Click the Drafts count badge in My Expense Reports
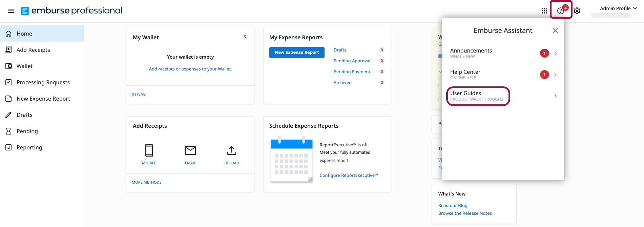644x227 pixels. tap(382, 50)
